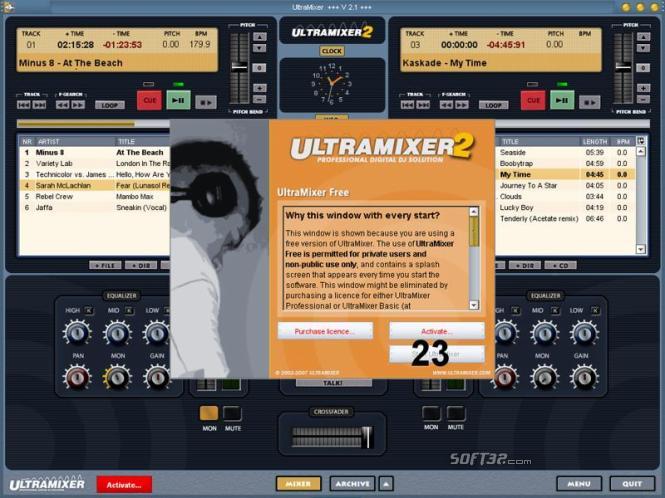Click splash text scrollbar up arrow
Image resolution: width=665 pixels, height=498 pixels.
click(x=474, y=211)
